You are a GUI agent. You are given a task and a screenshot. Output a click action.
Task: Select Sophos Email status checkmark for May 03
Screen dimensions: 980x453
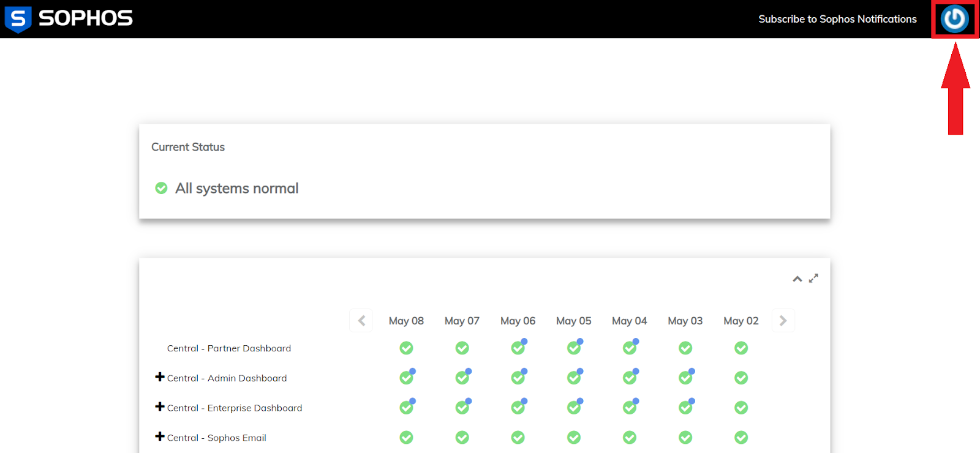point(685,438)
